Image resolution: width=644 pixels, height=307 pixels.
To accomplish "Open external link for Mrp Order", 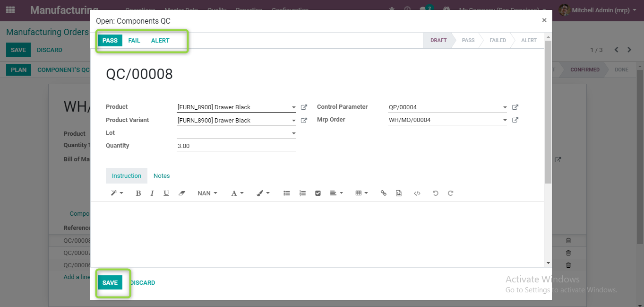I will pos(515,120).
